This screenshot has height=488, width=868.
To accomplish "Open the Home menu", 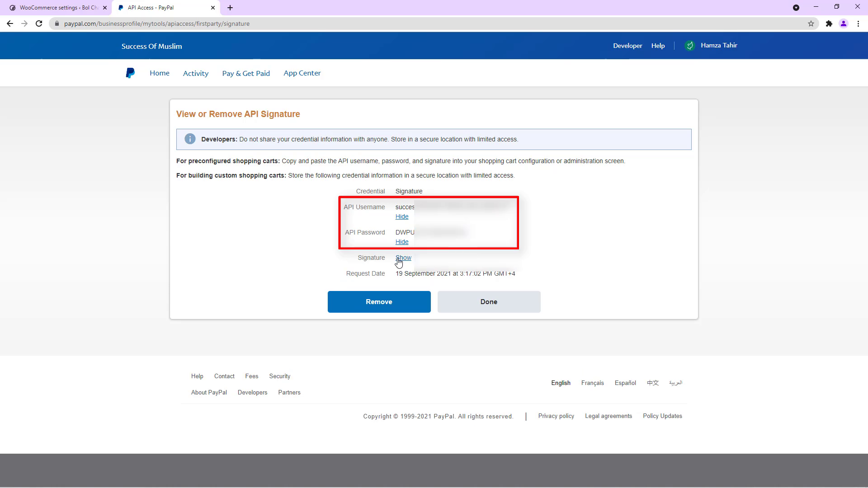I will coord(160,73).
